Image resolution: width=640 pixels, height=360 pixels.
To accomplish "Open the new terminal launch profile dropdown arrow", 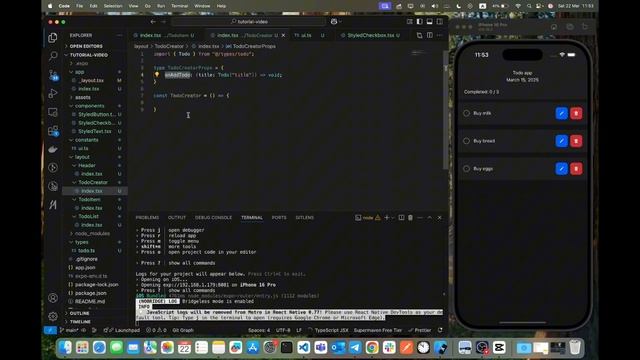I will 393,218.
